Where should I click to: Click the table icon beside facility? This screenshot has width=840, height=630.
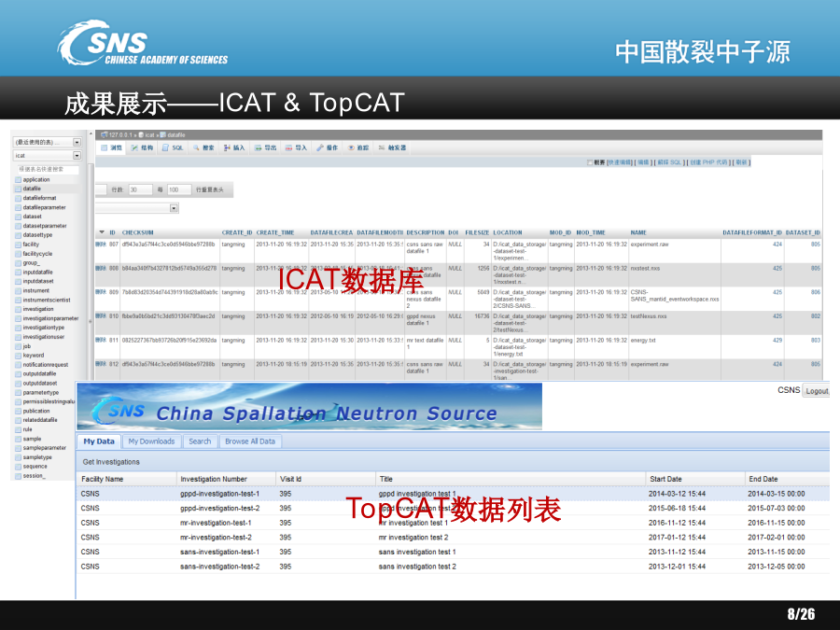click(x=19, y=245)
